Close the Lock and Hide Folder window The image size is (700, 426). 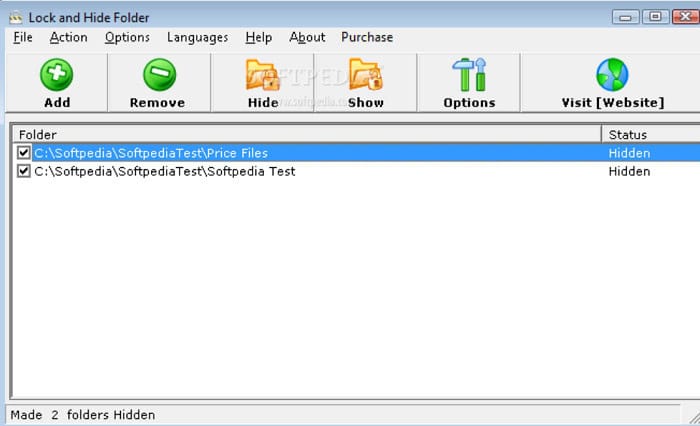click(686, 17)
